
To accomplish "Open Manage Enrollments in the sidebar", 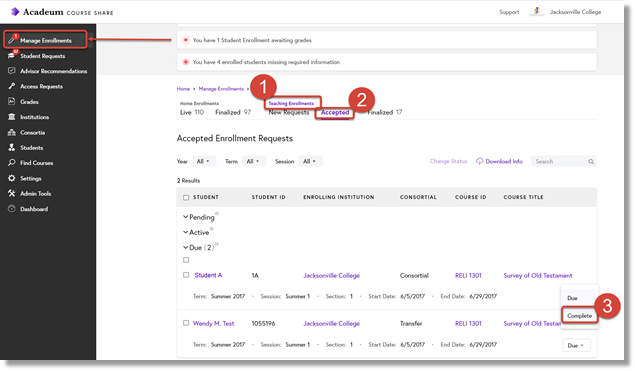I will click(x=45, y=40).
